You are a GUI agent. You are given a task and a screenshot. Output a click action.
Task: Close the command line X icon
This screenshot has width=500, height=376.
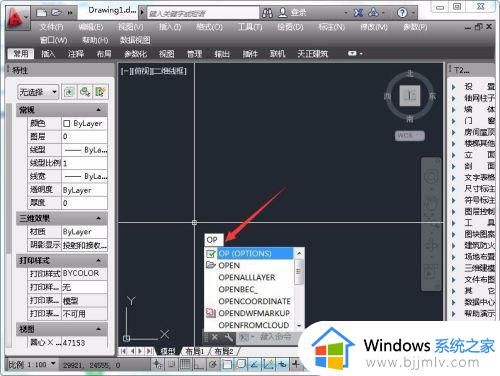click(215, 337)
